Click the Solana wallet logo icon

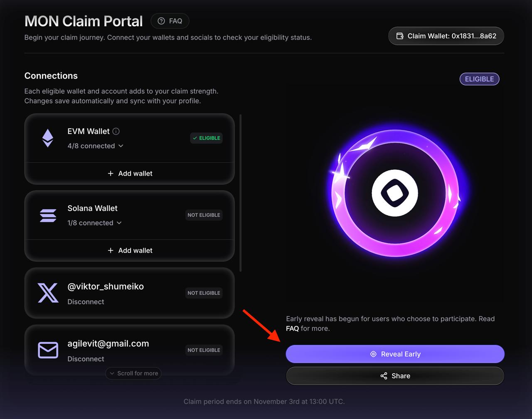(48, 216)
